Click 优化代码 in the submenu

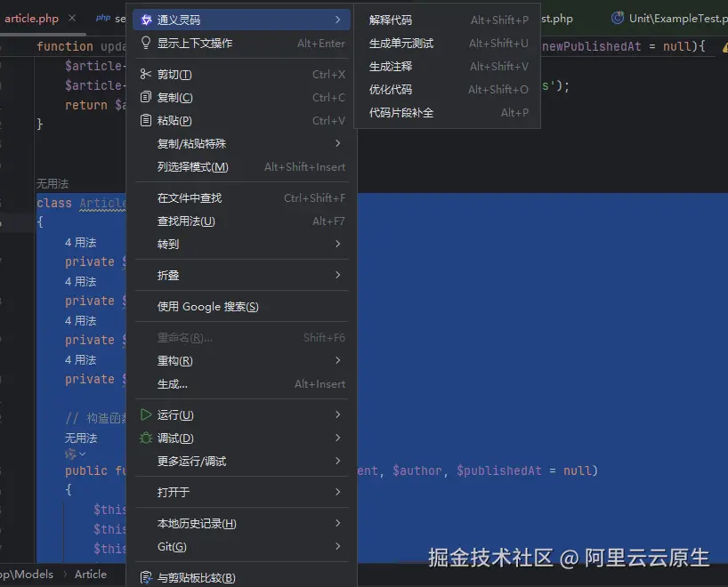447,89
